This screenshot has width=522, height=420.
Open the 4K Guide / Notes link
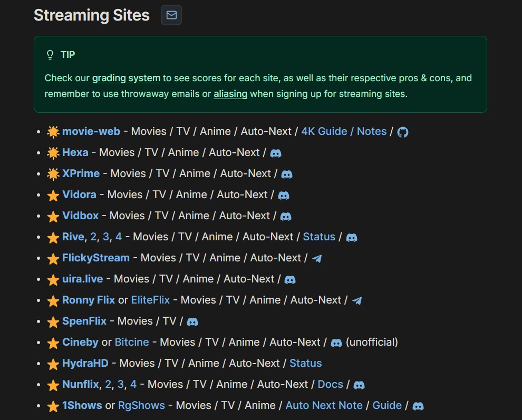pos(344,131)
